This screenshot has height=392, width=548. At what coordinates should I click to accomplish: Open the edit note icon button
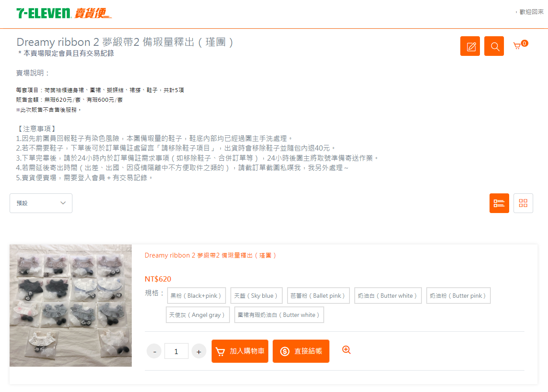(x=470, y=46)
